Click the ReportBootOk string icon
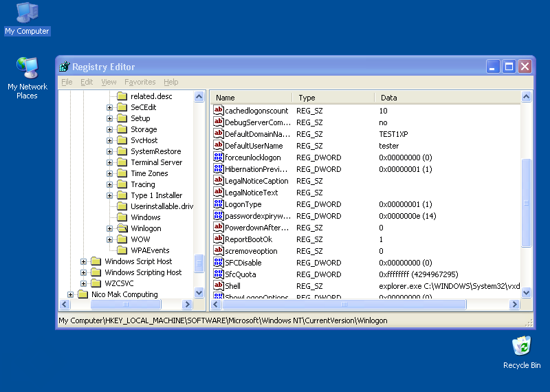This screenshot has width=550, height=392. [218, 239]
